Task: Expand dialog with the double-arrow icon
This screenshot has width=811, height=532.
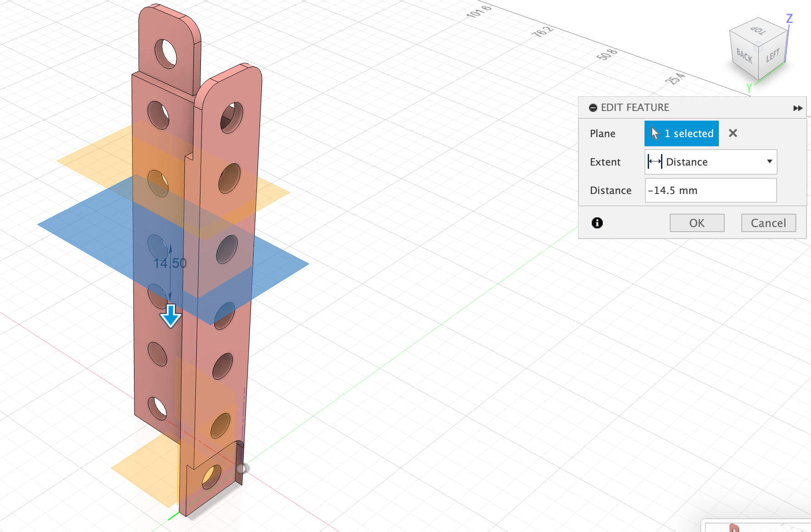Action: pyautogui.click(x=798, y=108)
